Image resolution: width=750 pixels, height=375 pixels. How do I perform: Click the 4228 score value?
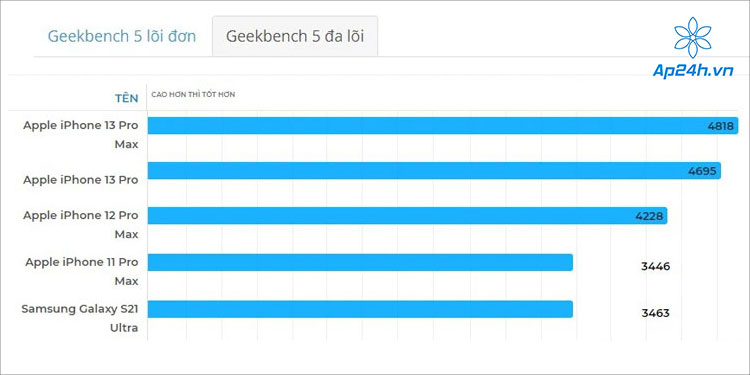point(649,216)
